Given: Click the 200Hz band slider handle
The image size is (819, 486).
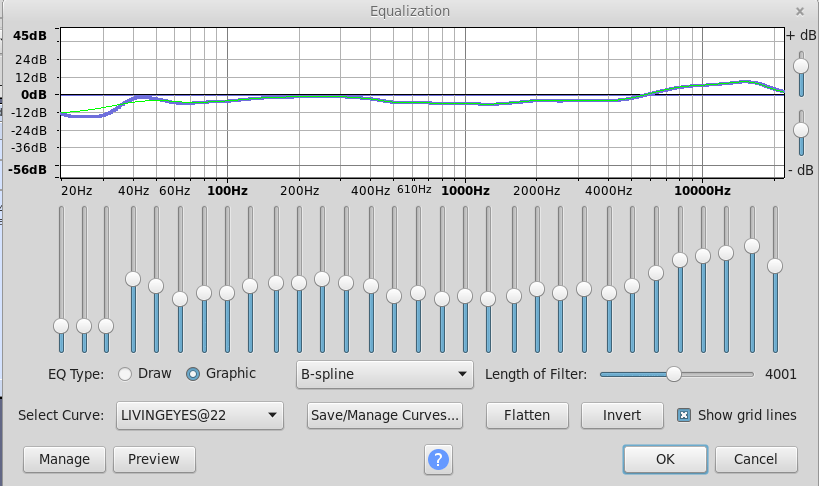Looking at the screenshot, I should click(299, 283).
